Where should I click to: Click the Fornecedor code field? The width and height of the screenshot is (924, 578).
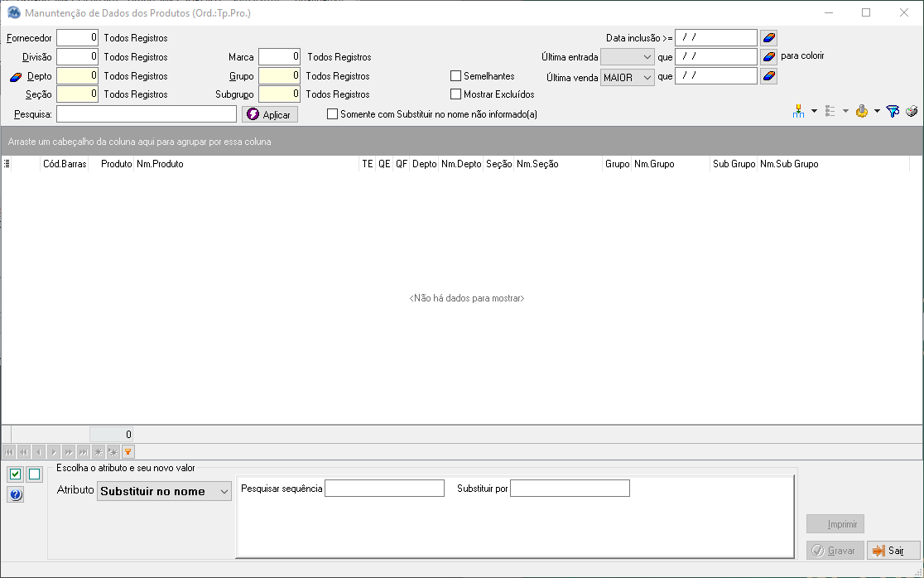(x=77, y=38)
